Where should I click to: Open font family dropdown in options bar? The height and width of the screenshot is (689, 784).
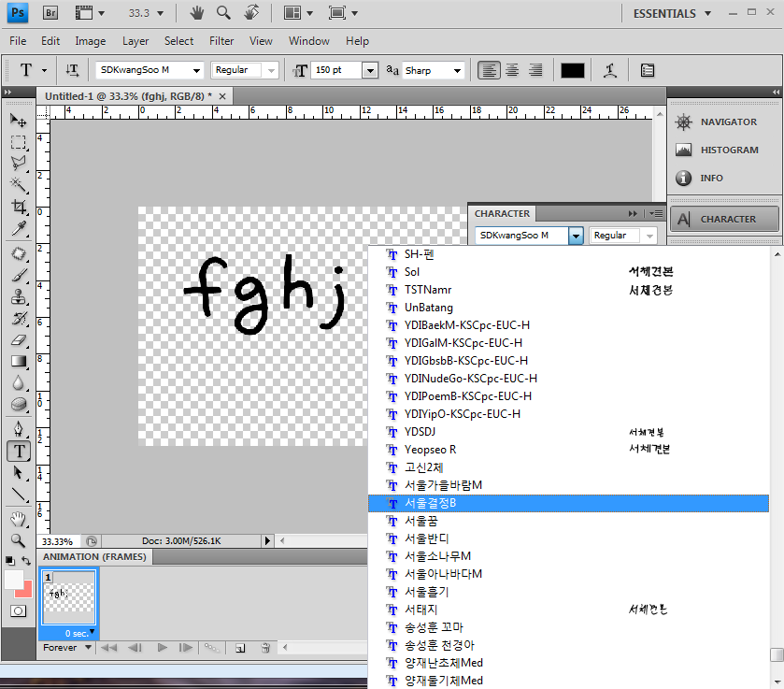tap(196, 70)
